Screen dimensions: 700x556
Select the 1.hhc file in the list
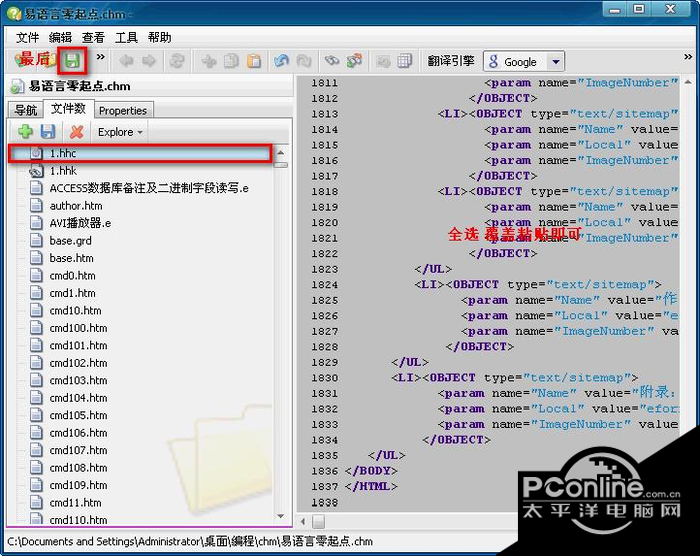coord(62,153)
